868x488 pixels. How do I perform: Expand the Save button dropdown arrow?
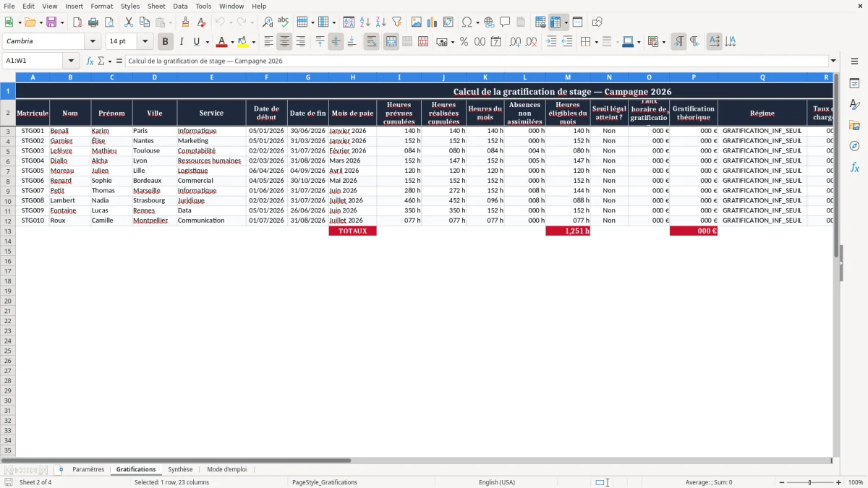[62, 22]
